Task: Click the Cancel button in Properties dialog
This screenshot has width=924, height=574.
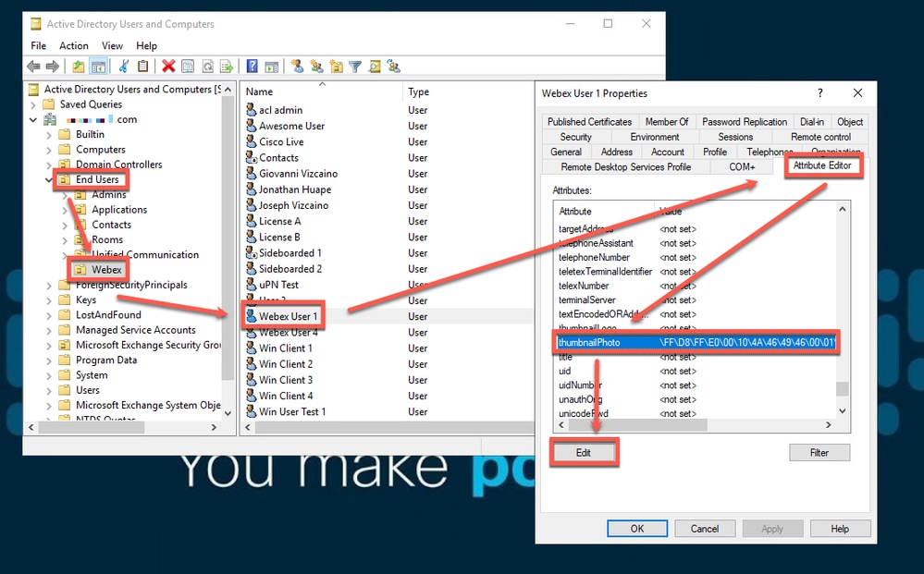Action: click(x=705, y=529)
